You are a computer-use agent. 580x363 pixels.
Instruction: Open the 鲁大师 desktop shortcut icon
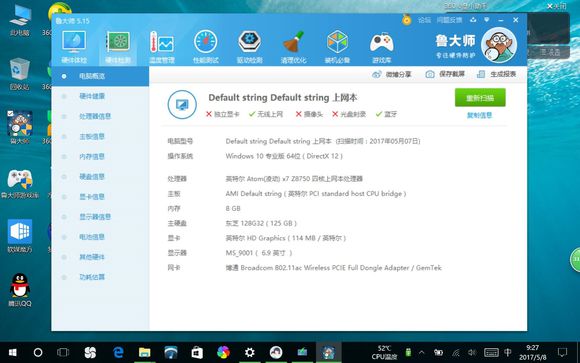coord(20,127)
